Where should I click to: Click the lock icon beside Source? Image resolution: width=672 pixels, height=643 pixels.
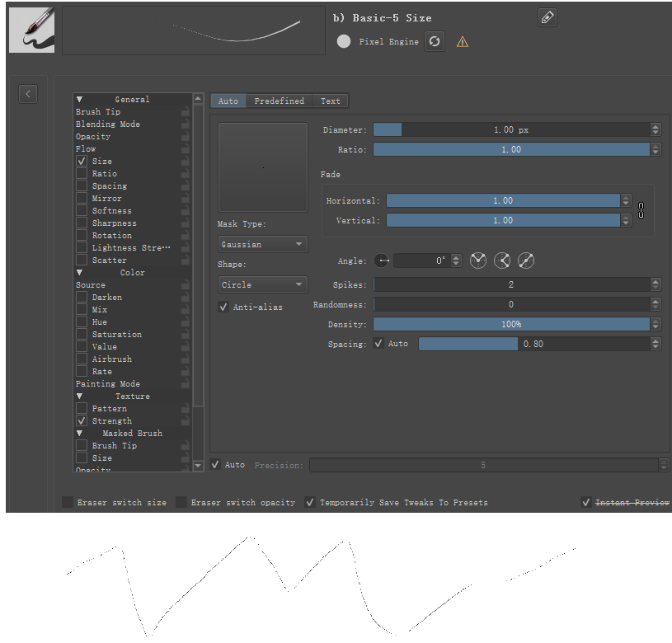[x=186, y=285]
